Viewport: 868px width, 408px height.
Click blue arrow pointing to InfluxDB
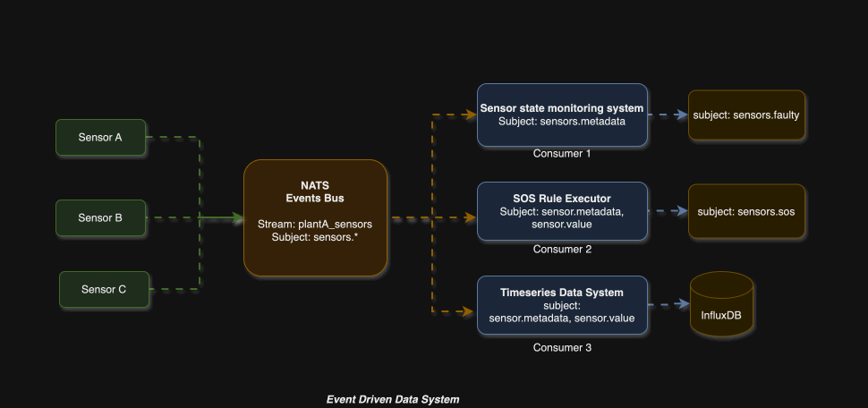click(x=682, y=305)
